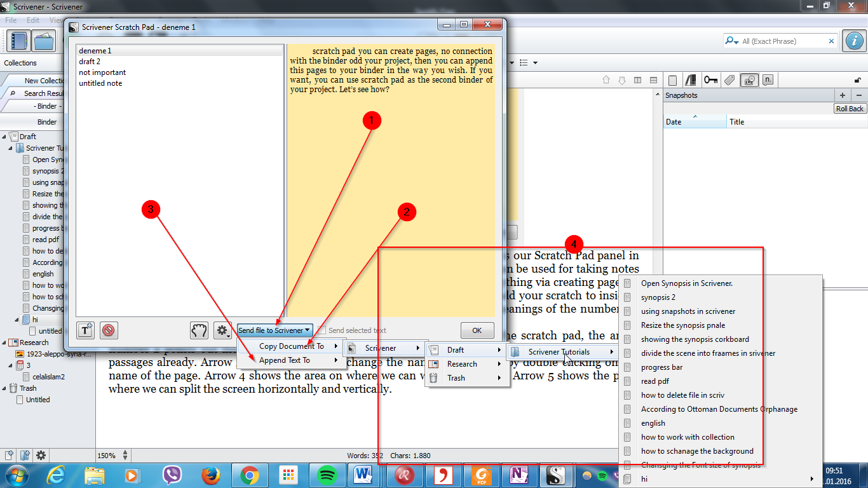868x488 pixels.
Task: Open the Send file to Scriverner dropdown
Action: click(x=275, y=330)
